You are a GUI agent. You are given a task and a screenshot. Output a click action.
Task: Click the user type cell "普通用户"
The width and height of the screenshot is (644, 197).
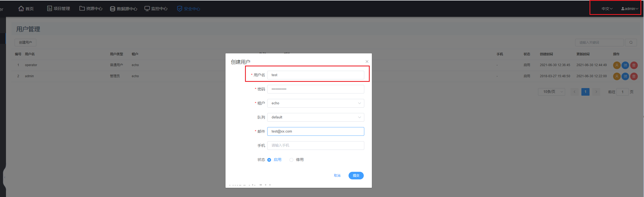click(117, 65)
